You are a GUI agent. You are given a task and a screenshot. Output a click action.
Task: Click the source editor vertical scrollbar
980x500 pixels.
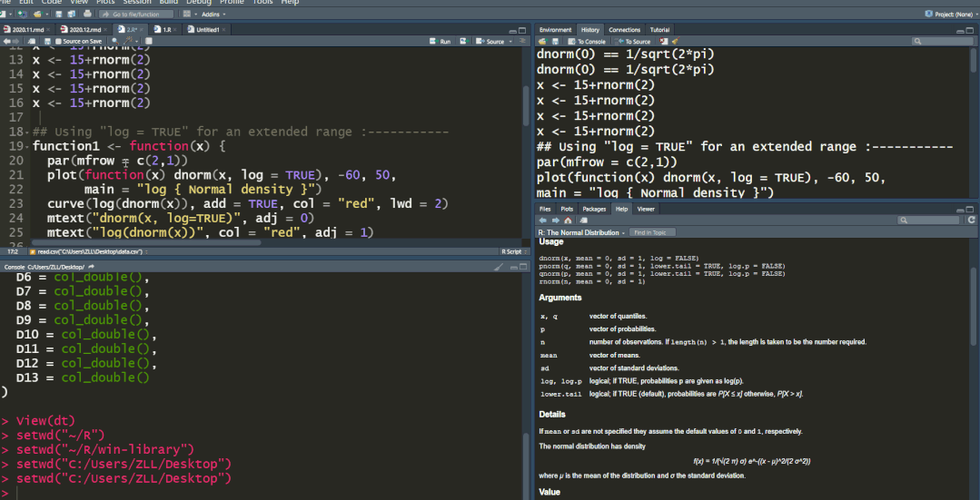[526, 105]
